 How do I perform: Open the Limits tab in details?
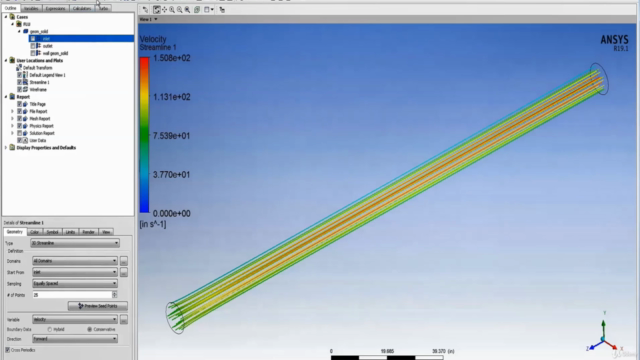click(x=70, y=232)
